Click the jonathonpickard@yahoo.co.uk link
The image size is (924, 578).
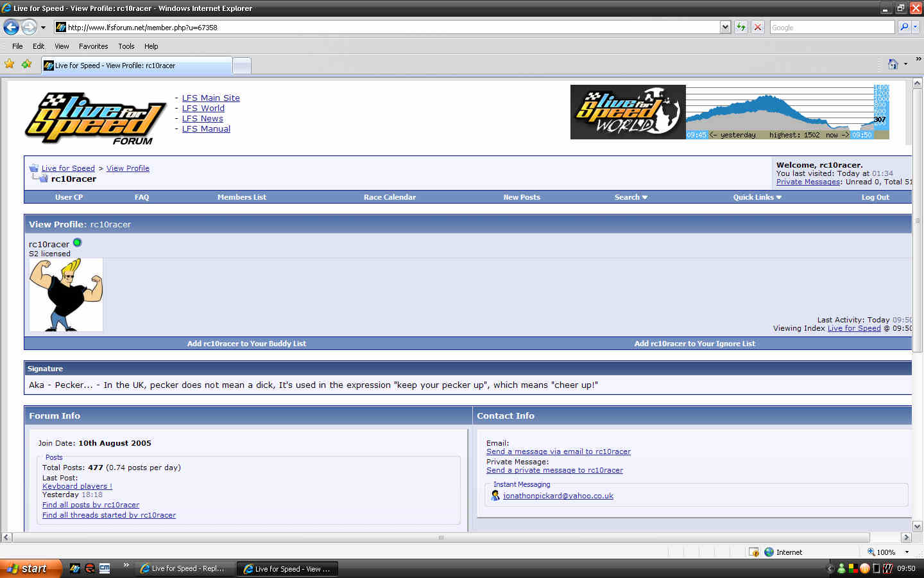point(558,496)
